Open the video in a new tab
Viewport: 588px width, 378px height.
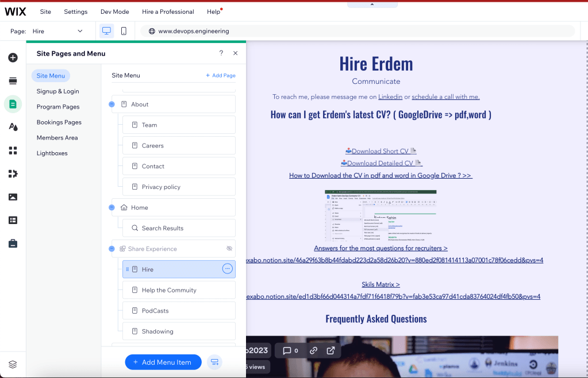tap(330, 350)
